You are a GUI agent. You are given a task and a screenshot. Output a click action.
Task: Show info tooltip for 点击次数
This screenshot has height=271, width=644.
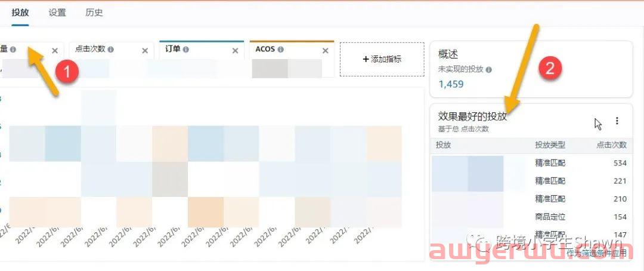(x=111, y=50)
